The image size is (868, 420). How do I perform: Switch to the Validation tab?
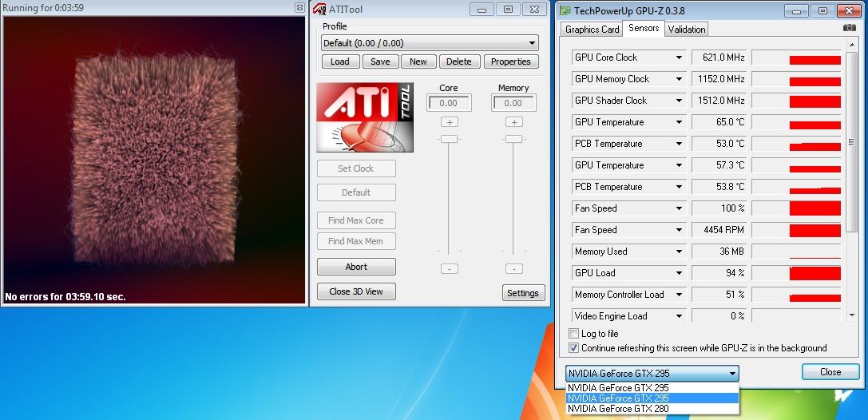click(x=687, y=30)
